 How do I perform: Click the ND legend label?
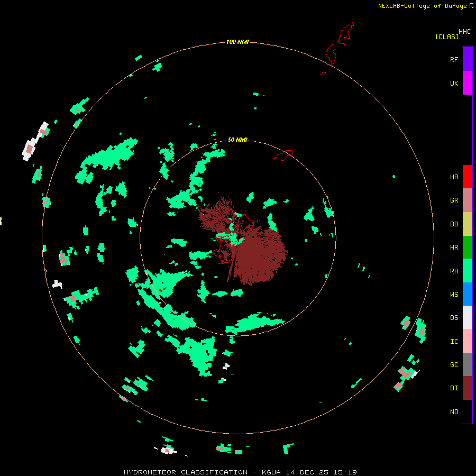pos(454,412)
